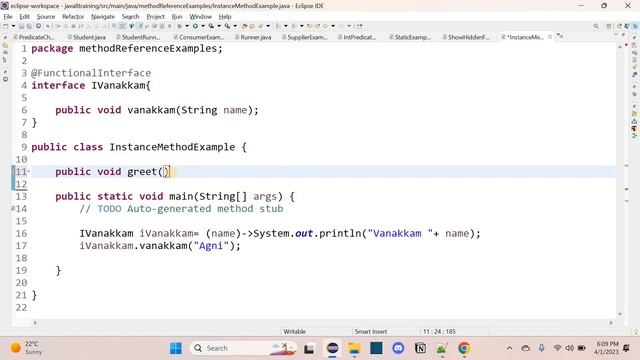Open the Coverage dropdown arrow
This screenshot has height=360, width=640.
pyautogui.click(x=219, y=26)
